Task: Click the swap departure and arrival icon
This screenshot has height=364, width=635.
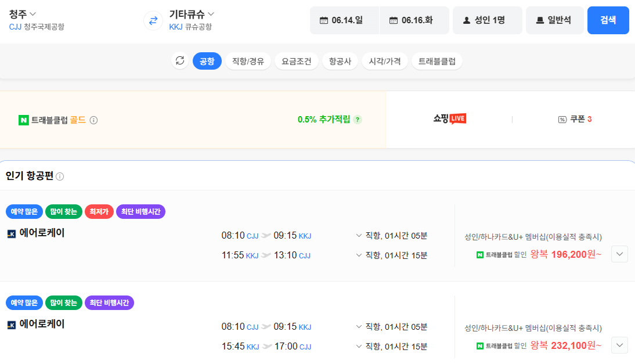Action: tap(152, 20)
